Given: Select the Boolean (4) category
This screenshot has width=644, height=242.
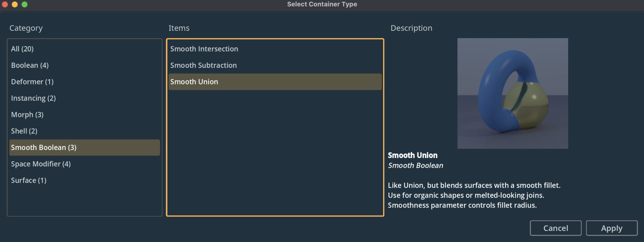Looking at the screenshot, I should 85,65.
